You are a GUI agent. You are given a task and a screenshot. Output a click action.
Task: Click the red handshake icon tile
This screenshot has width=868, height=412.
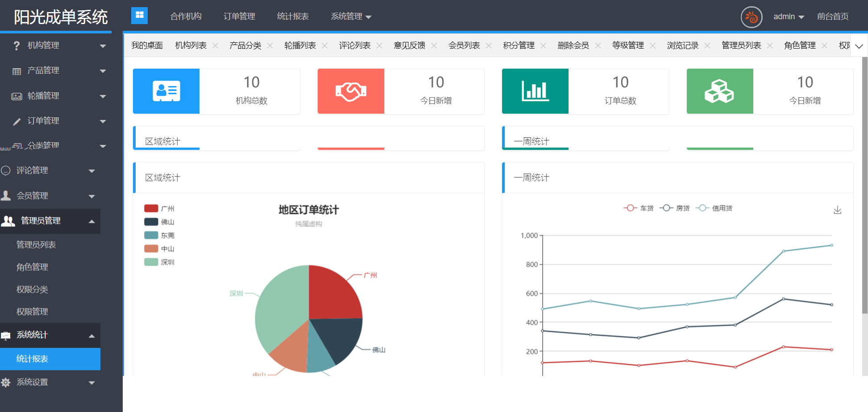point(351,91)
